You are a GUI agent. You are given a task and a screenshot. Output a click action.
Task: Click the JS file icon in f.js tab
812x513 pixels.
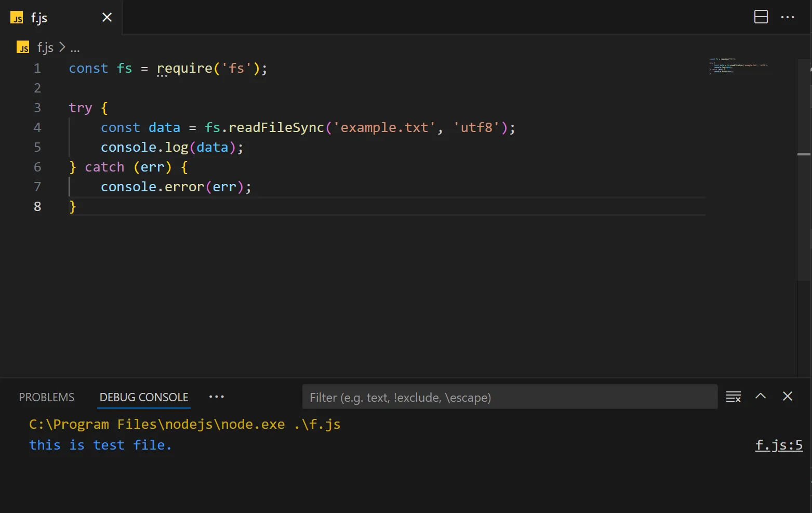coord(17,18)
